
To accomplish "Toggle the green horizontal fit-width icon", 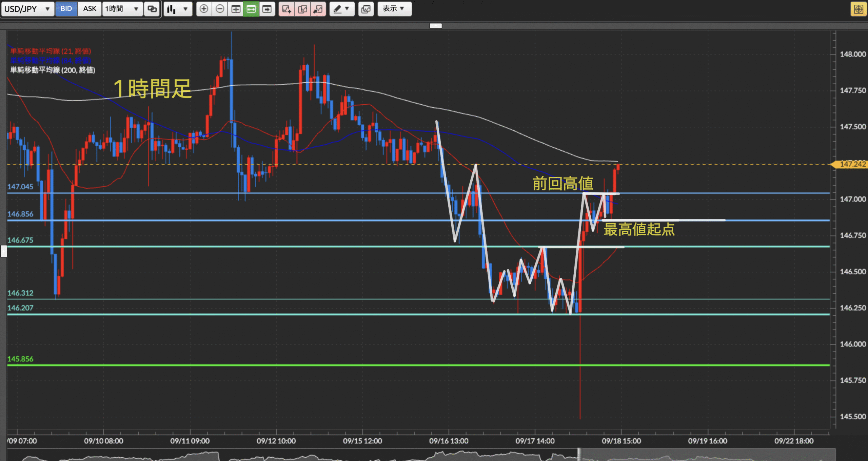I will click(x=251, y=9).
